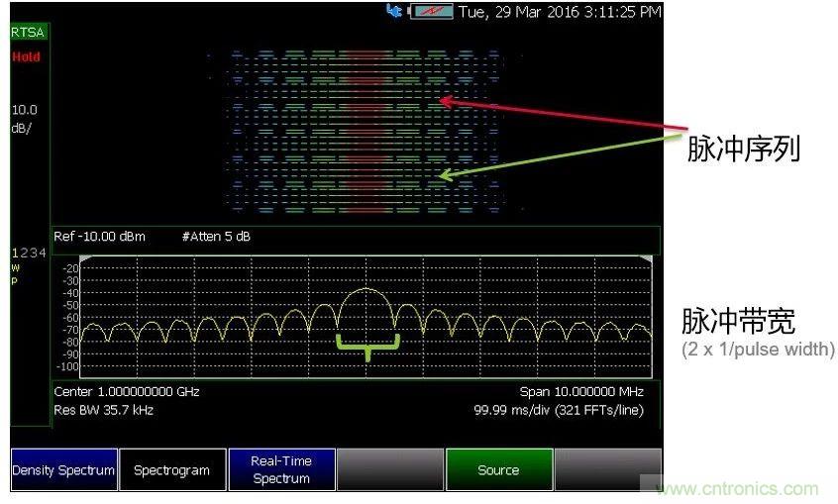
Task: Click the battery charging status icon
Action: [x=430, y=12]
